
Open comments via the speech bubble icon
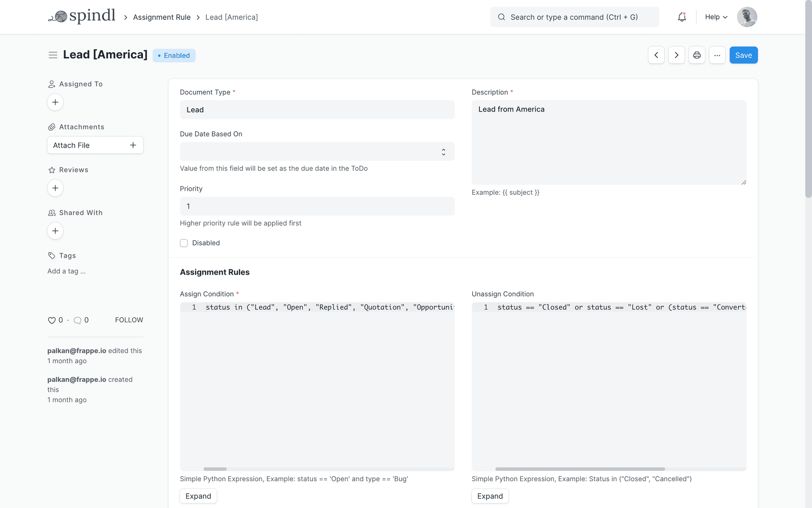(x=78, y=320)
